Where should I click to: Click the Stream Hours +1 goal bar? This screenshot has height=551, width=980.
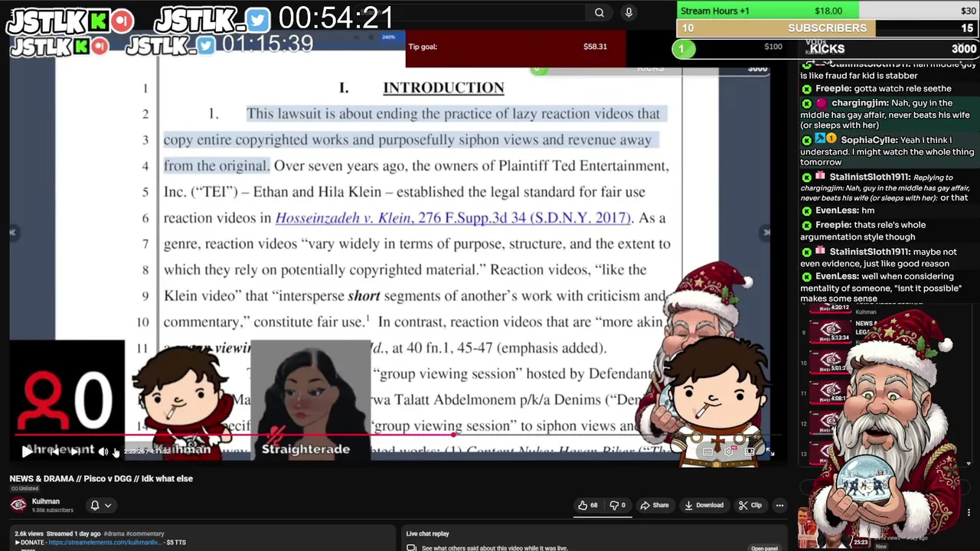(827, 11)
